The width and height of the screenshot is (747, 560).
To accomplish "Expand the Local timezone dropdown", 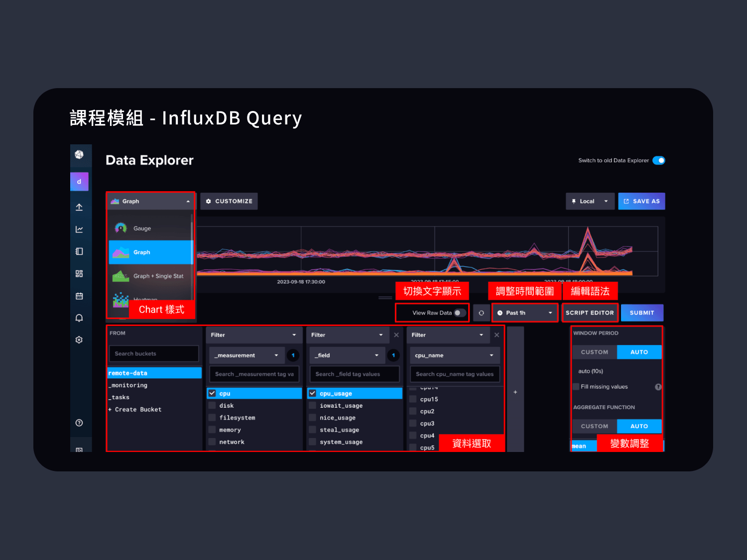I will 590,202.
